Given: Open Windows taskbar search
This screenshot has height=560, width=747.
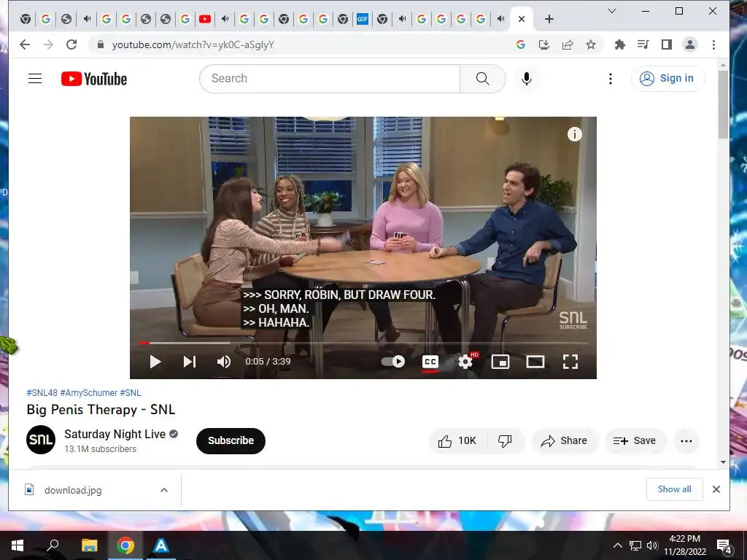Looking at the screenshot, I should point(53,545).
